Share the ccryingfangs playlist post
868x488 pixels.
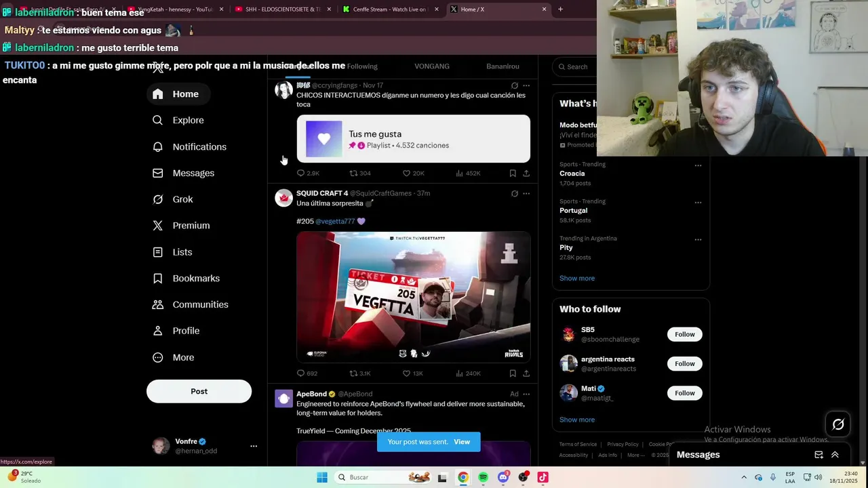[x=526, y=174]
